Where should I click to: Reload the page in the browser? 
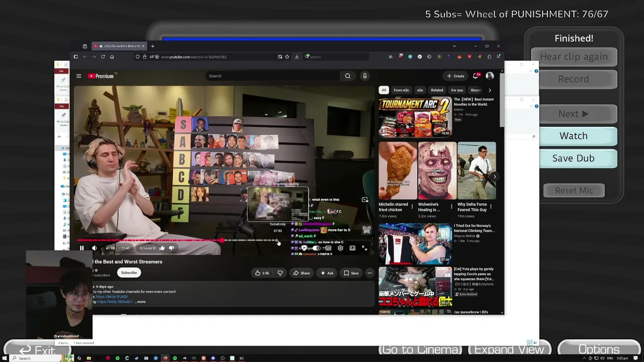point(103,57)
